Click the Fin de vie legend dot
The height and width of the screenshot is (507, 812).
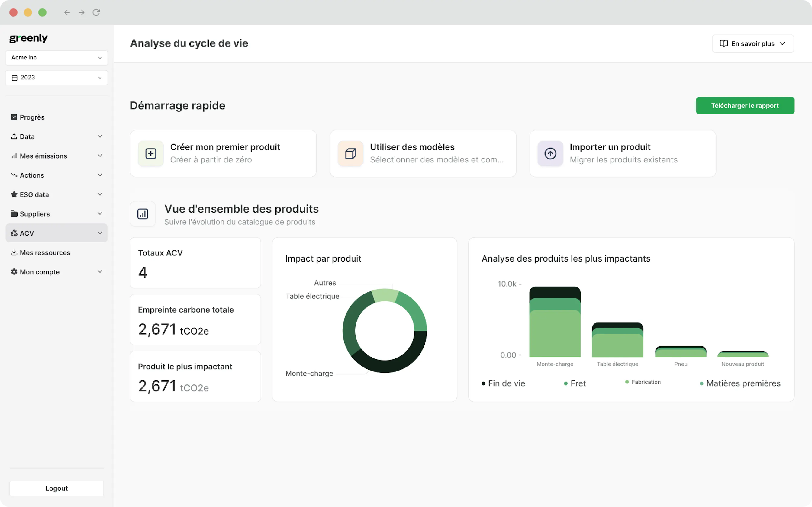tap(483, 383)
